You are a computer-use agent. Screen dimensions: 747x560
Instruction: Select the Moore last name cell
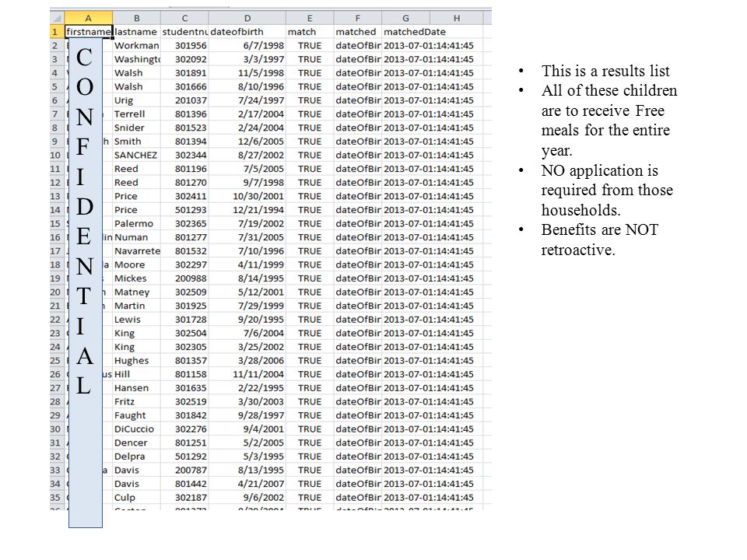pyautogui.click(x=137, y=264)
